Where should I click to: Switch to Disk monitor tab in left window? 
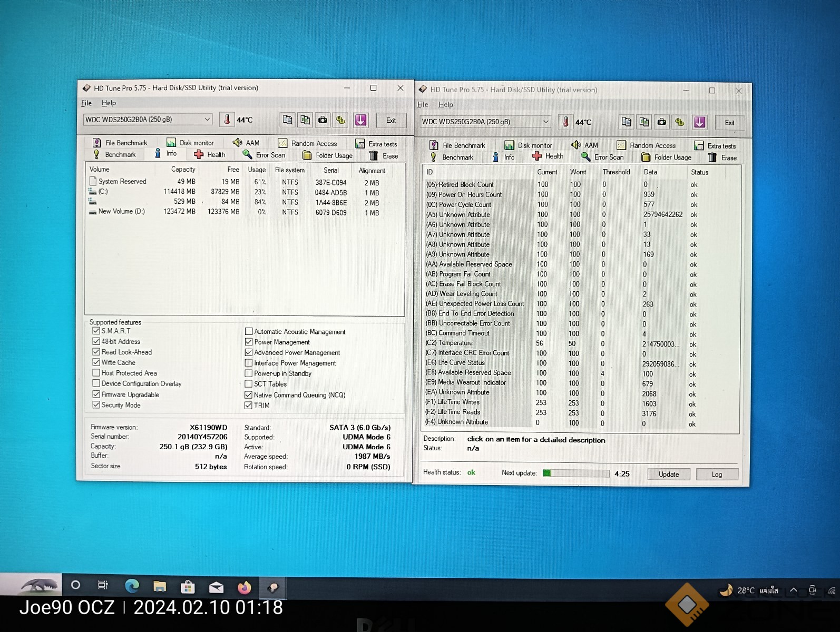click(190, 143)
